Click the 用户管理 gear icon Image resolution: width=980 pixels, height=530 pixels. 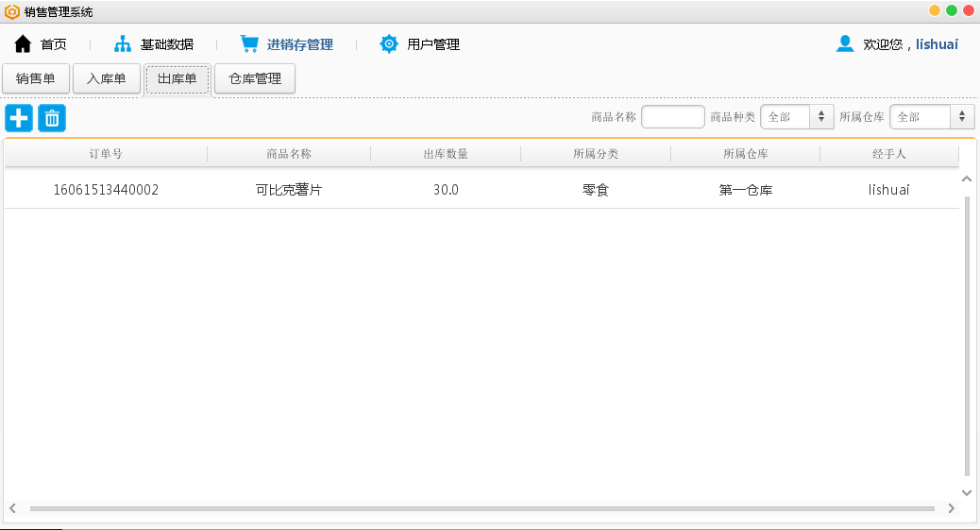point(389,43)
